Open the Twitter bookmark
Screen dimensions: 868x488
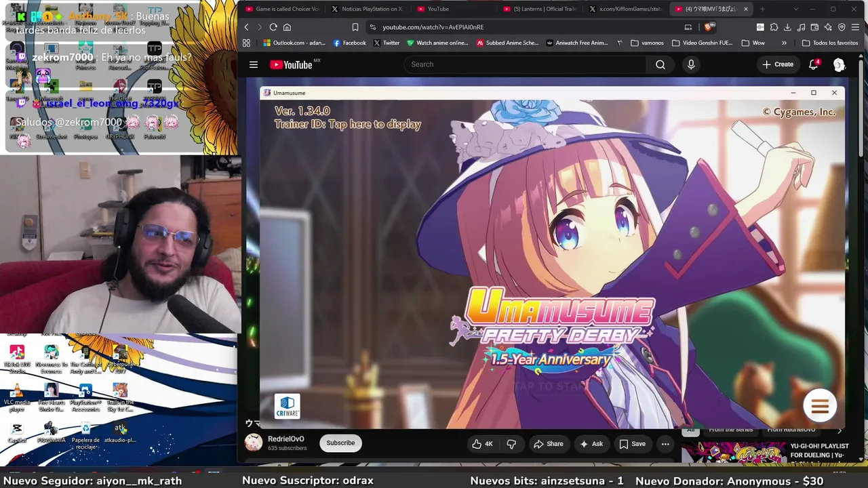[387, 43]
